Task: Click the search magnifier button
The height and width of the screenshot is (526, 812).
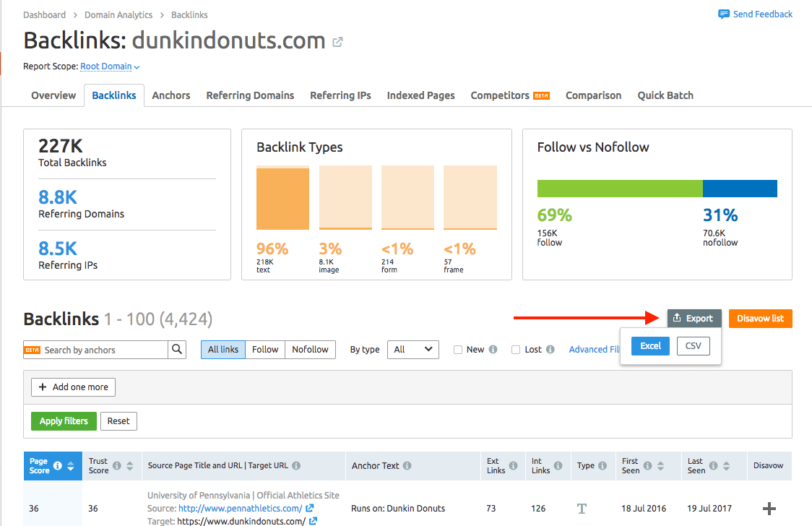Action: [x=177, y=350]
